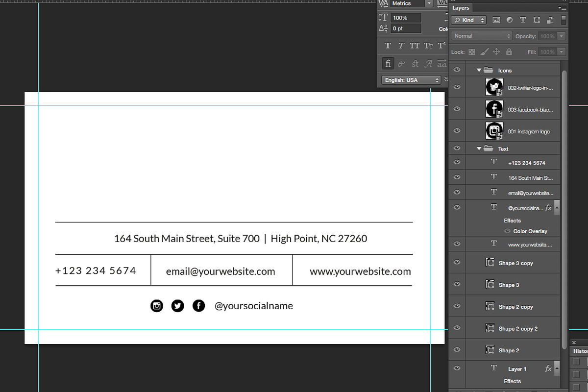This screenshot has height=392, width=588.
Task: Collapse effects on @yoursocialname layer
Action: [x=556, y=207]
